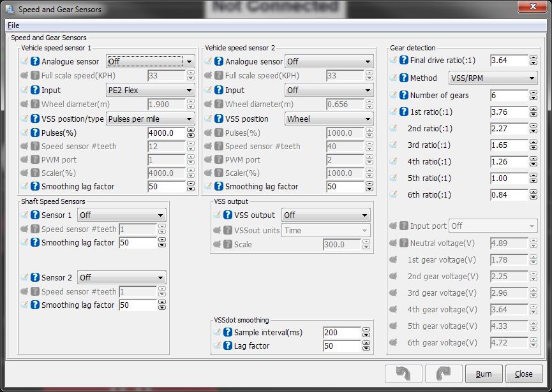552x392 pixels.
Task: Click the 3rd ratio field 1.65
Action: [509, 145]
